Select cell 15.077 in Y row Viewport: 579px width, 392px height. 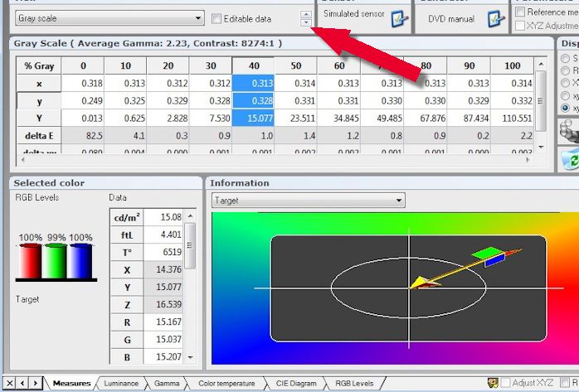point(253,118)
